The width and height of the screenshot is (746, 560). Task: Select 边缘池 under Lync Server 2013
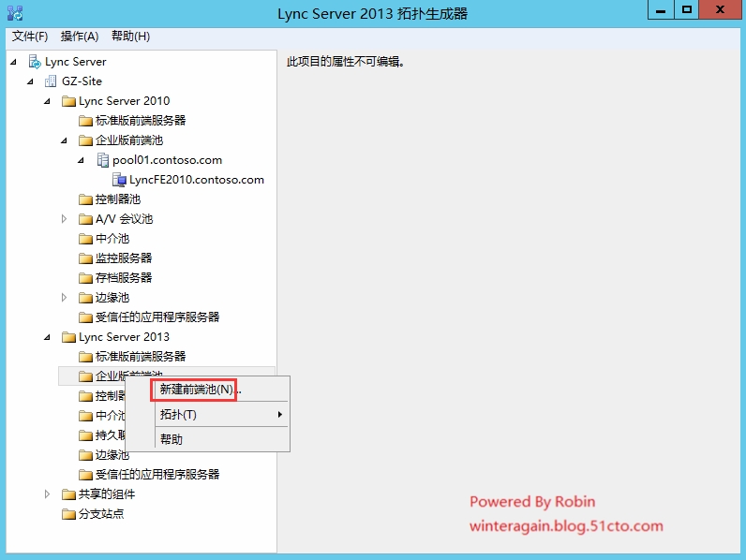click(112, 455)
